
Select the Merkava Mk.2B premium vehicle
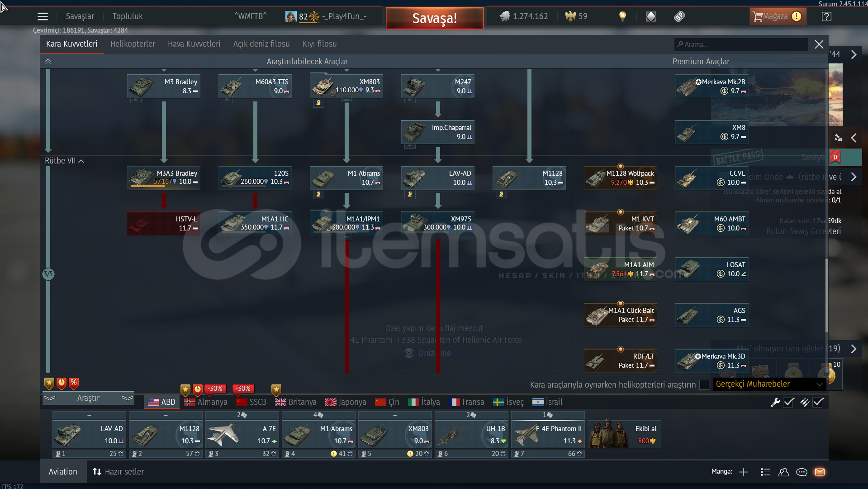(712, 86)
